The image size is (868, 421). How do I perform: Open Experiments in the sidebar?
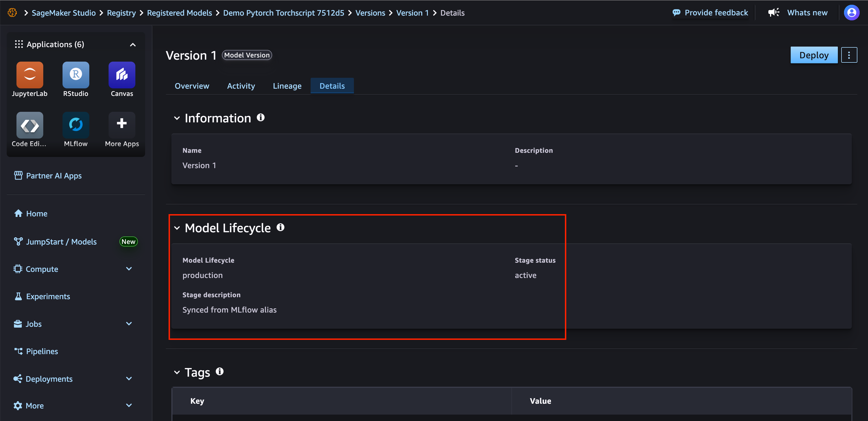pyautogui.click(x=48, y=296)
